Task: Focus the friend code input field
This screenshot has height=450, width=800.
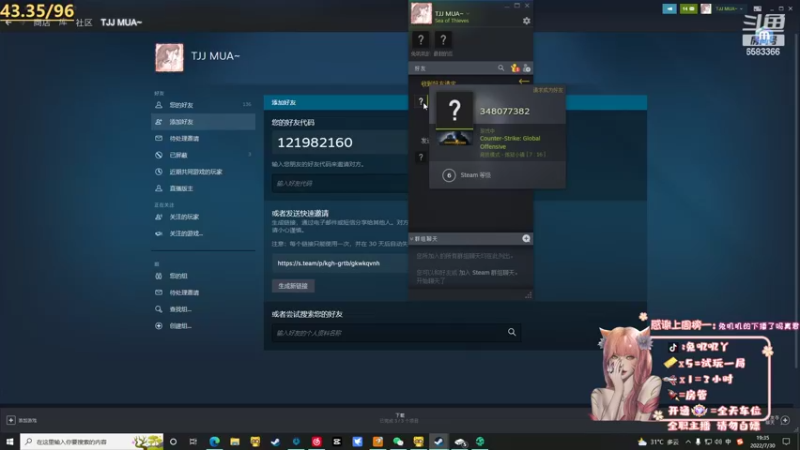Action: point(340,183)
